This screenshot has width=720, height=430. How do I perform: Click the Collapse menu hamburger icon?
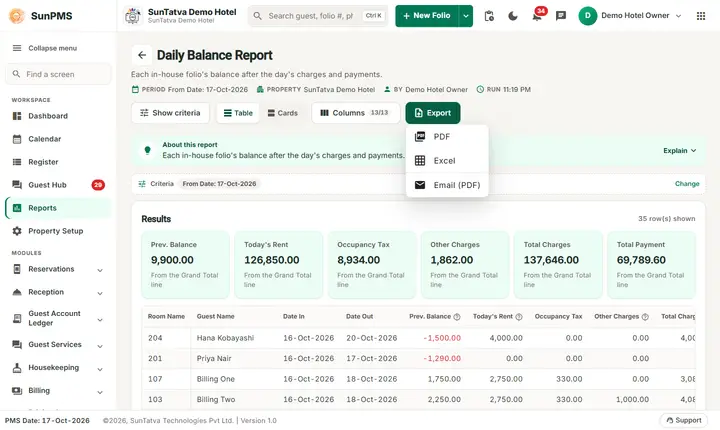[x=17, y=48]
